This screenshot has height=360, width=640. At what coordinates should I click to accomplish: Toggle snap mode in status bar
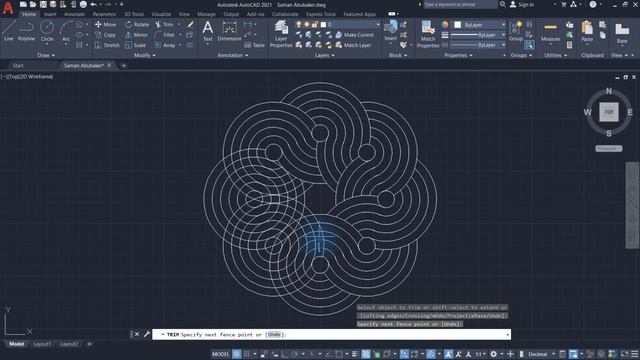click(247, 354)
